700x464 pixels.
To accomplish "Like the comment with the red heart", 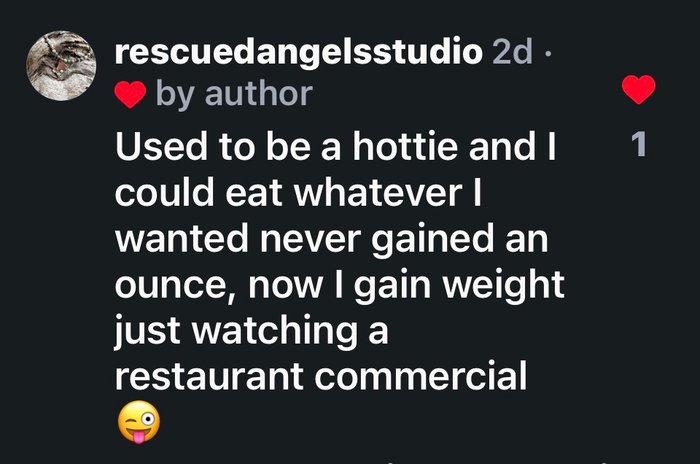I will tap(638, 89).
